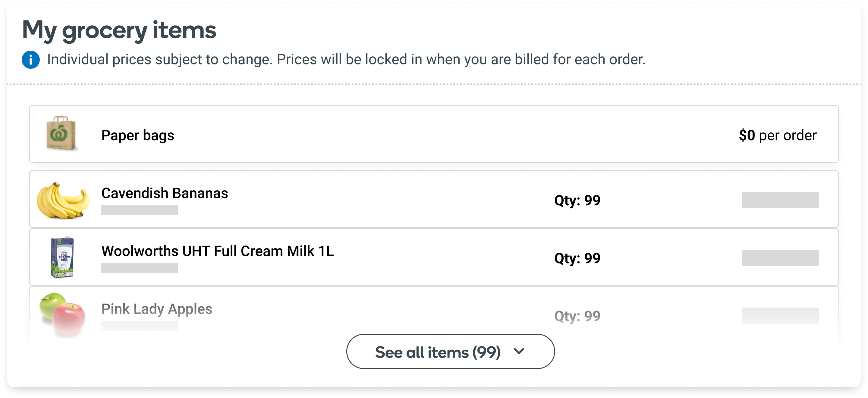Click the Qty: 99 label for UHT Milk

(577, 258)
